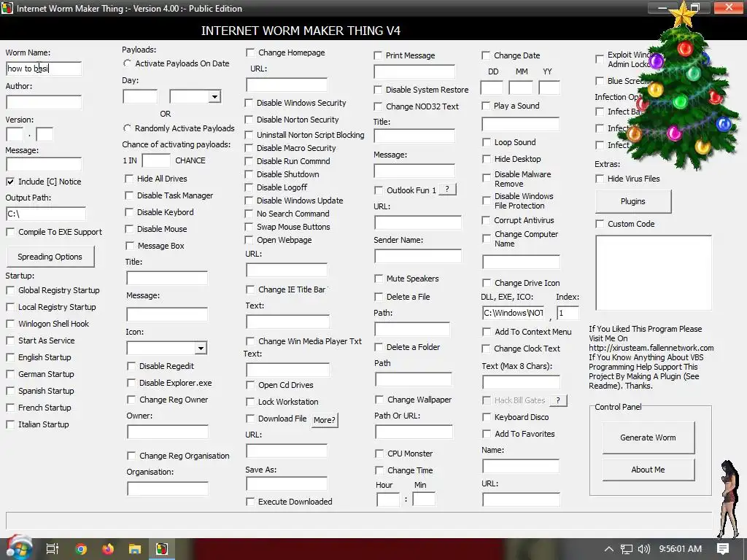Tick the Open Cd Drives checkbox
The height and width of the screenshot is (560, 747).
[x=250, y=385]
